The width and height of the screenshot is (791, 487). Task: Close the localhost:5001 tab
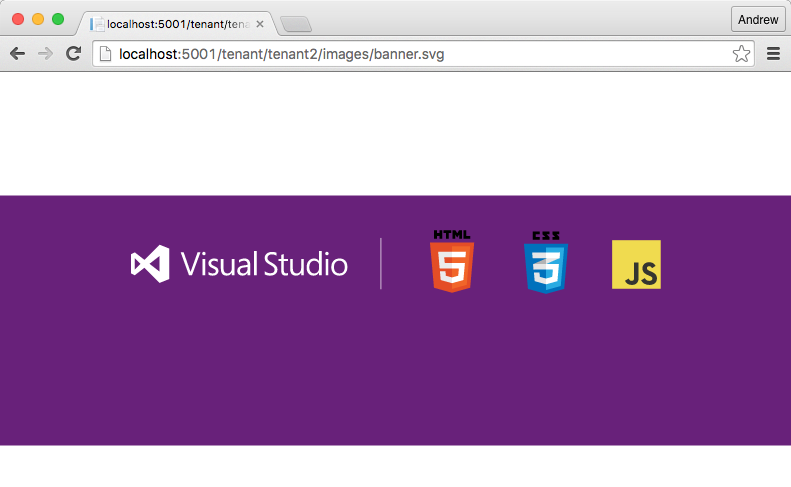260,24
